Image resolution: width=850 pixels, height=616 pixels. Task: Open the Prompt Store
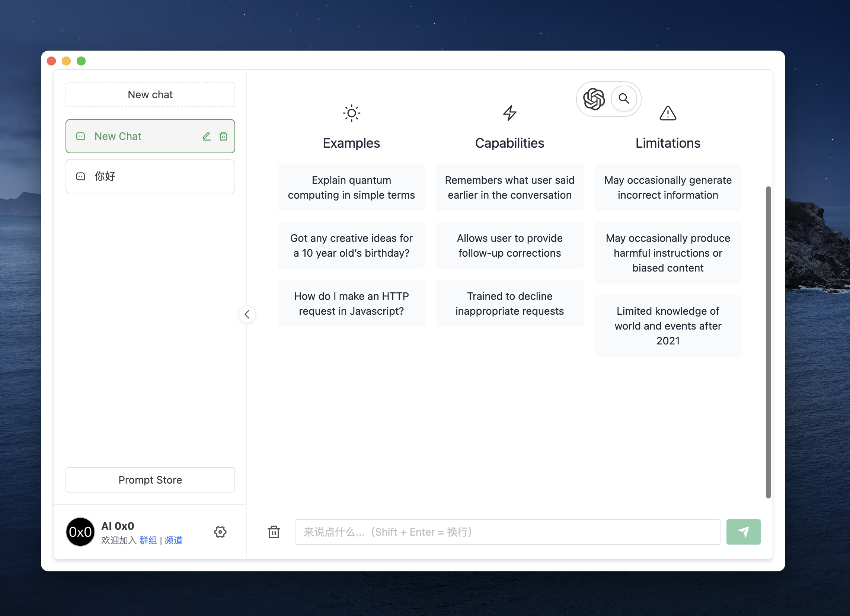point(150,480)
